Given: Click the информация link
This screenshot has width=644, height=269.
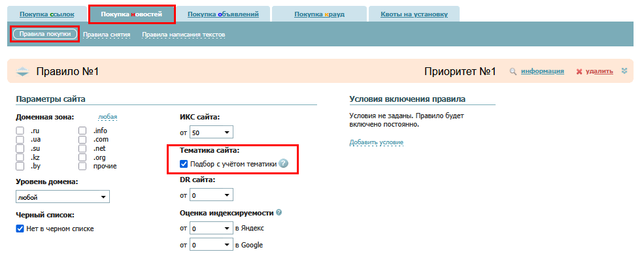Looking at the screenshot, I should coord(542,71).
